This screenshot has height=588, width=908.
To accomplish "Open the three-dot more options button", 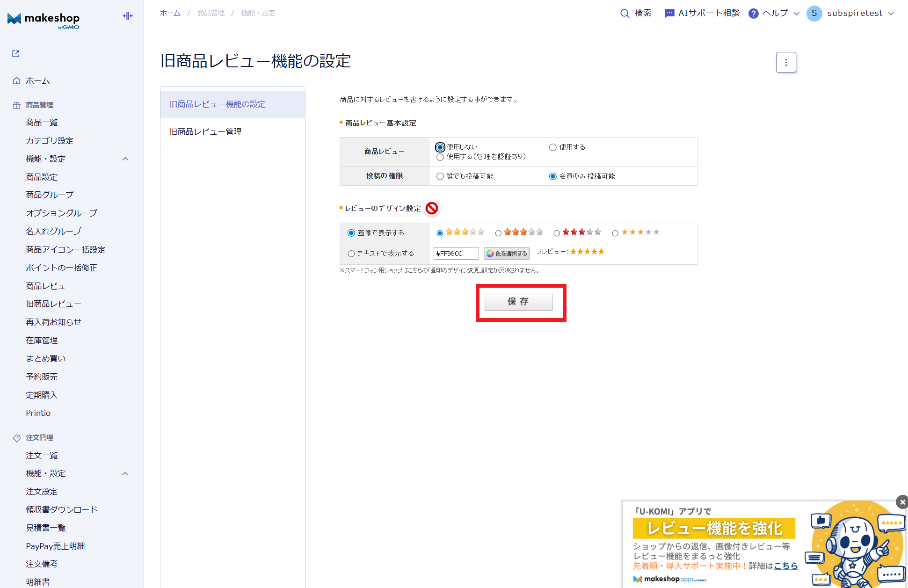I will coord(786,62).
